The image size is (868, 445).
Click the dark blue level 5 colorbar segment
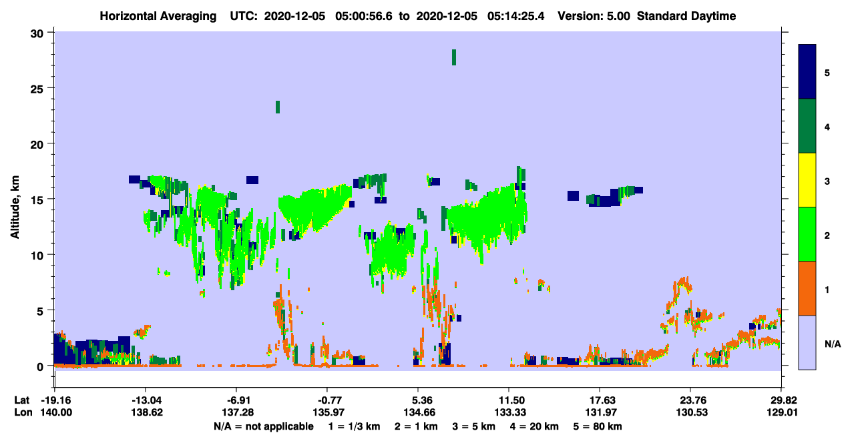807,71
